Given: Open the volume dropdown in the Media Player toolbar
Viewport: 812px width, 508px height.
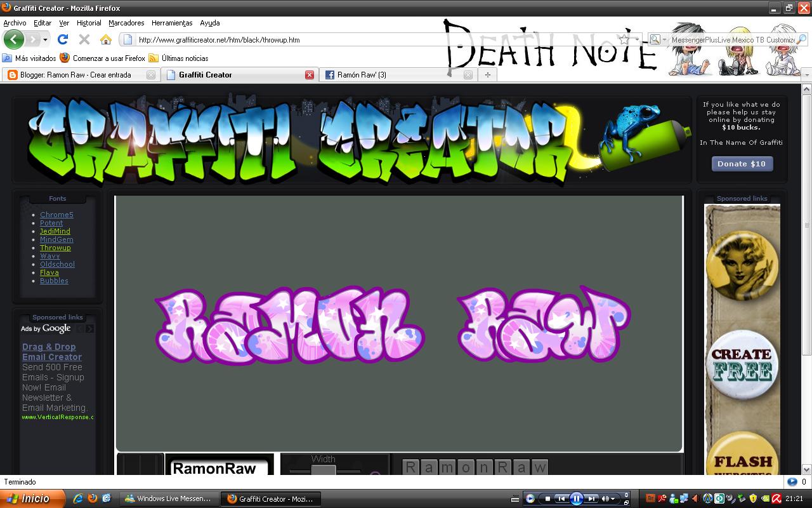Looking at the screenshot, I should (613, 498).
